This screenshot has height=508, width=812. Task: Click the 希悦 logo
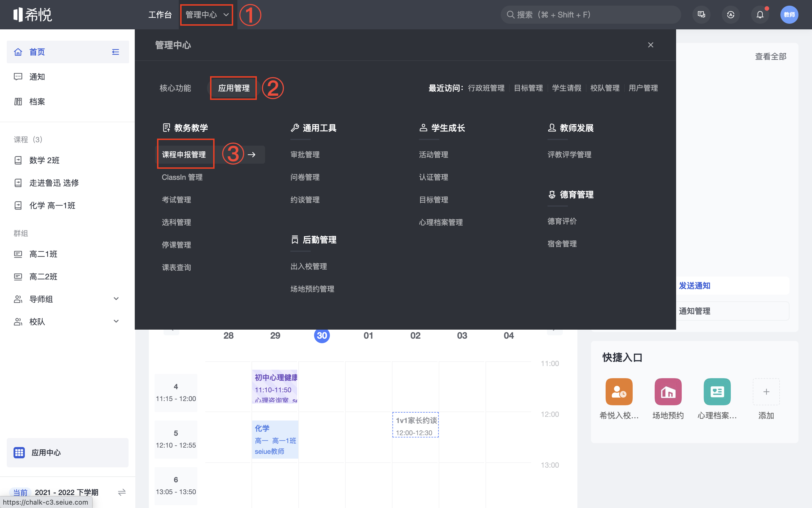pyautogui.click(x=32, y=15)
